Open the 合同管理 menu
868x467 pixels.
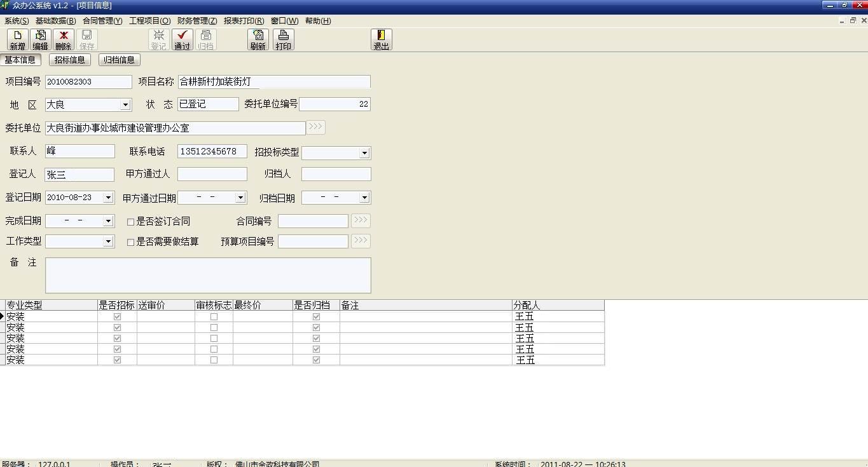pos(102,21)
